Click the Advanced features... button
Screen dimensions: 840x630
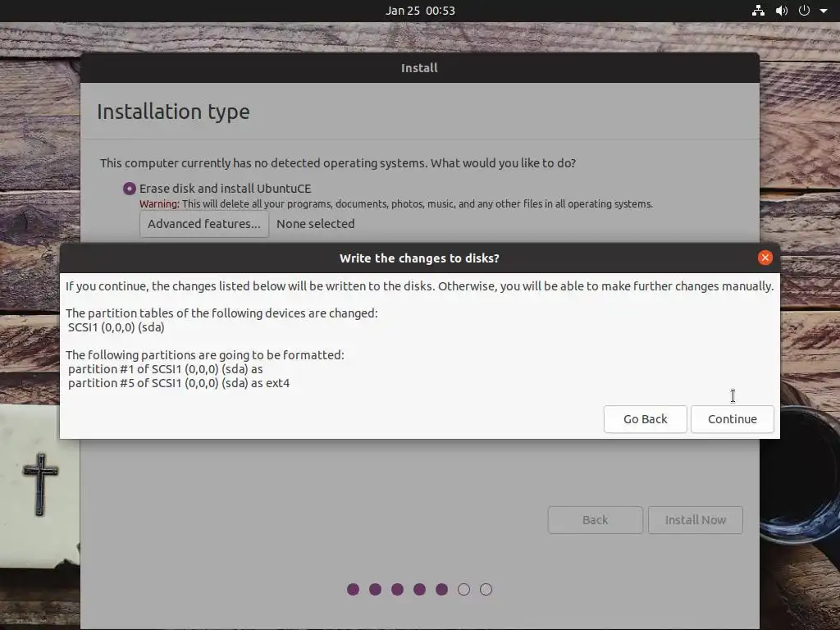(x=204, y=224)
